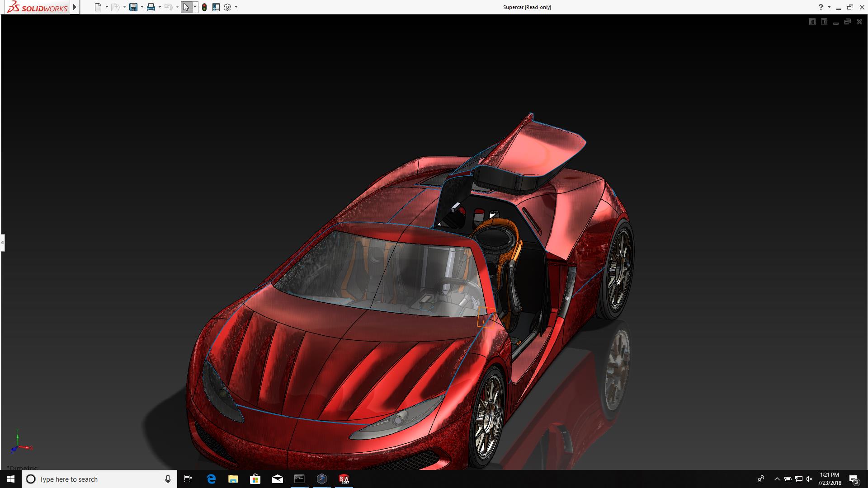The height and width of the screenshot is (488, 868).
Task: Click the SolidWorks logo
Action: tap(37, 7)
